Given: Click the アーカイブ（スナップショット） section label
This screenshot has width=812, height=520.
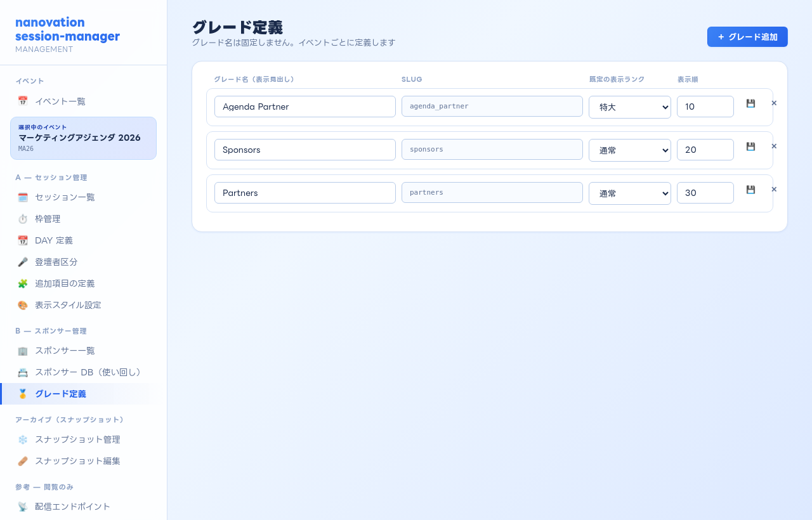Looking at the screenshot, I should pyautogui.click(x=70, y=420).
